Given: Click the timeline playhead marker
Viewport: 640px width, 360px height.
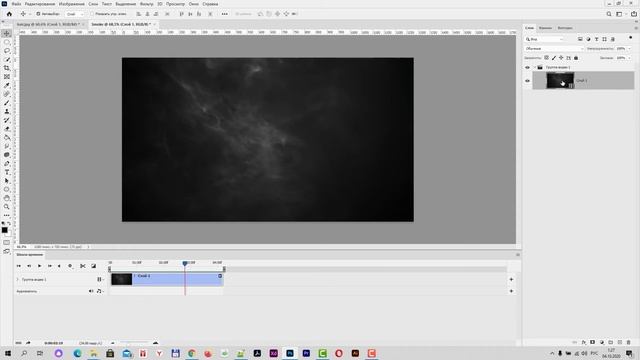Looking at the screenshot, I should pyautogui.click(x=185, y=264).
